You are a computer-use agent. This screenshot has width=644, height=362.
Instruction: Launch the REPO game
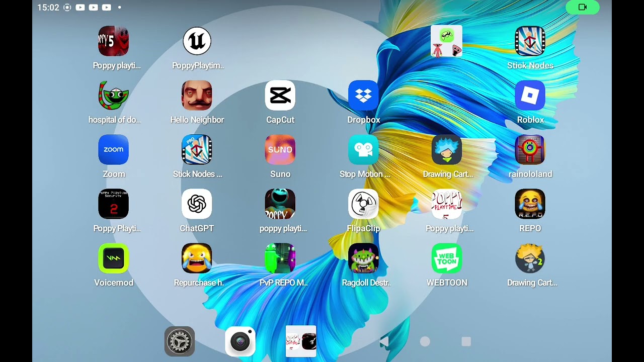coord(530,204)
